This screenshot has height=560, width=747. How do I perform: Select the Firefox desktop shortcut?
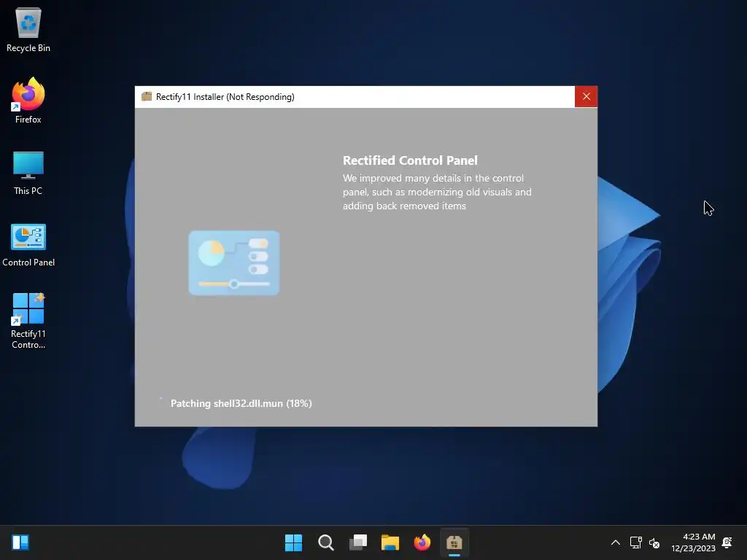[x=28, y=101]
